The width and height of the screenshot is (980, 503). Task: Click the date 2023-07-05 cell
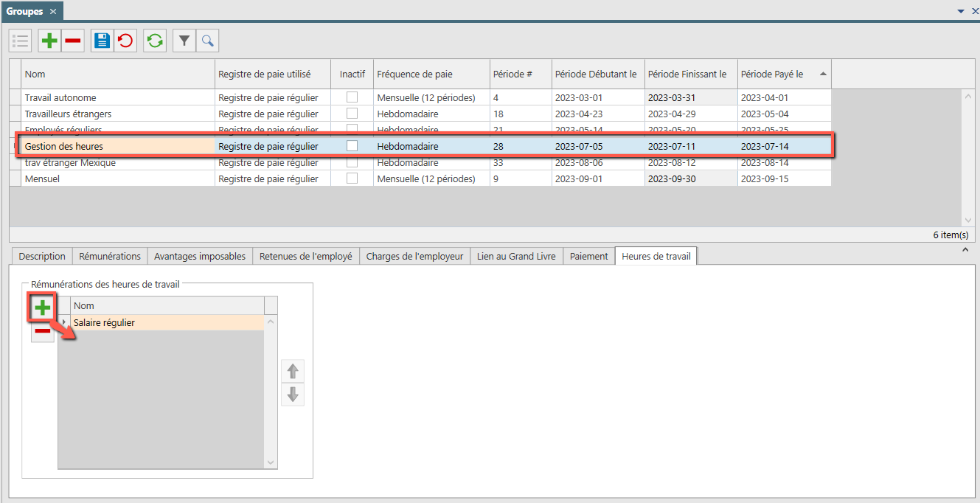click(598, 146)
